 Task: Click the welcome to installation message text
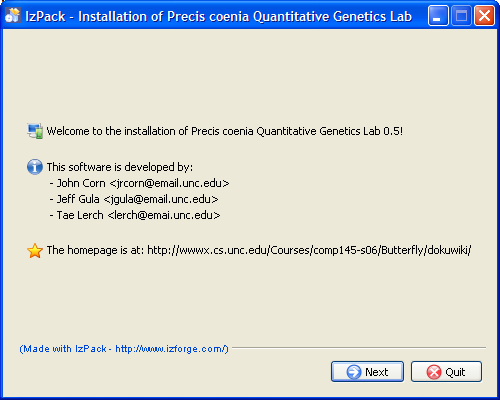pyautogui.click(x=225, y=131)
